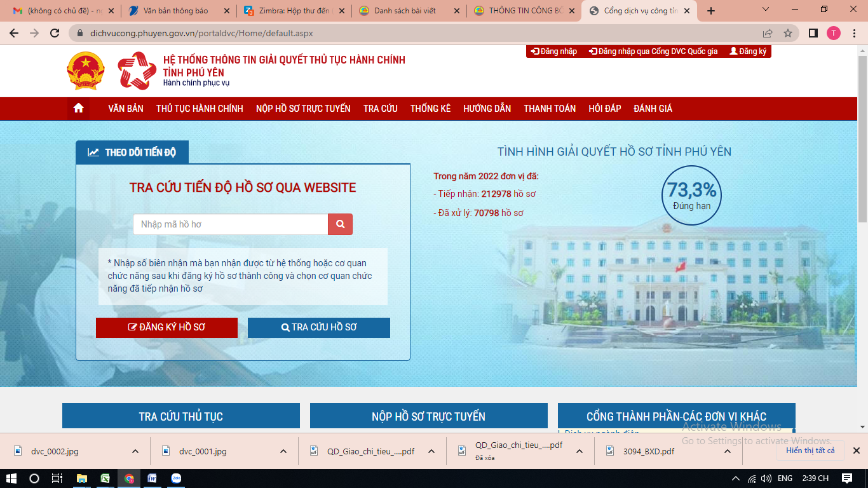This screenshot has height=488, width=868.
Task: Click the red star administrative service logo
Action: click(x=137, y=71)
